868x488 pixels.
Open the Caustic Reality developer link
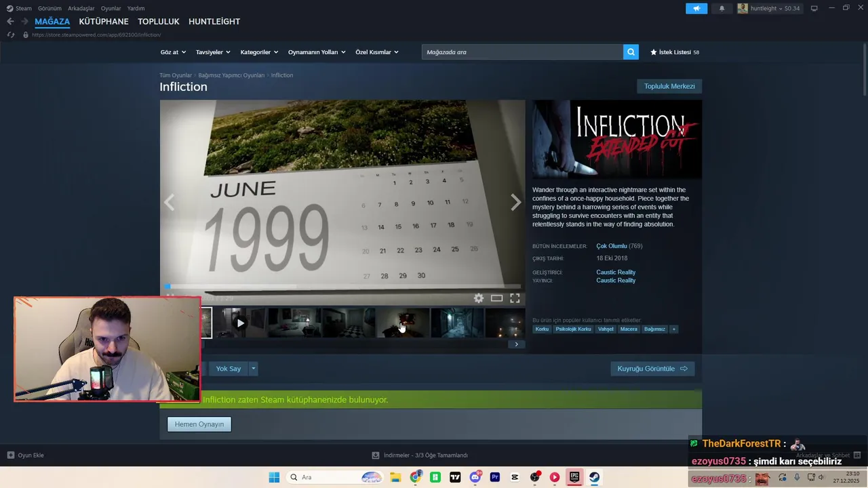pos(616,272)
